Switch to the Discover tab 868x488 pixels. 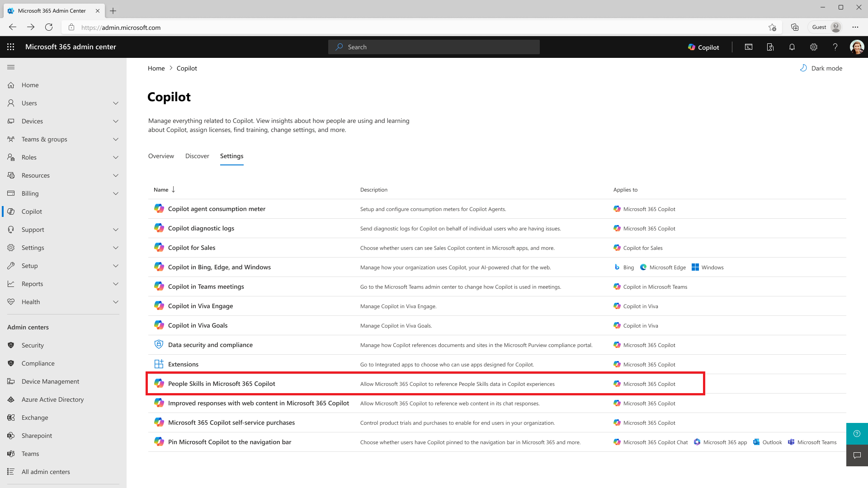[x=197, y=156]
